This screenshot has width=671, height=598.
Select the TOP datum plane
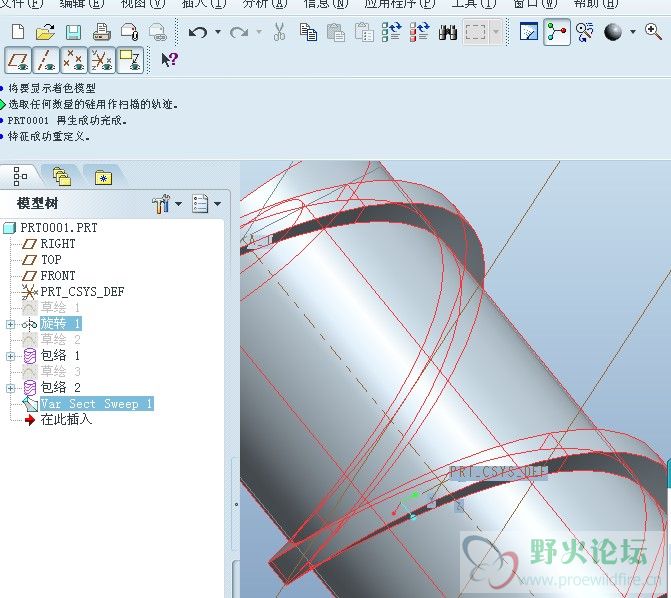(x=51, y=260)
